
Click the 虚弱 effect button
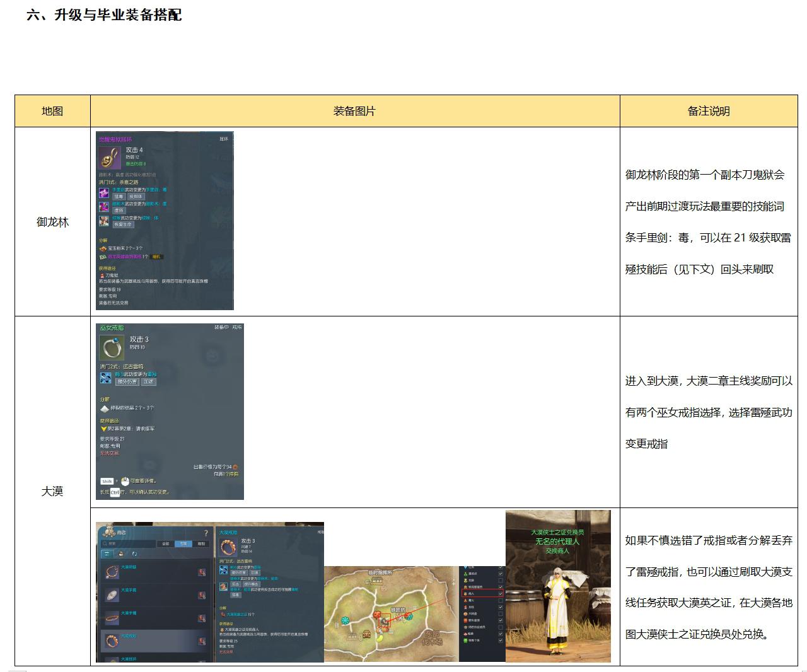click(119, 211)
